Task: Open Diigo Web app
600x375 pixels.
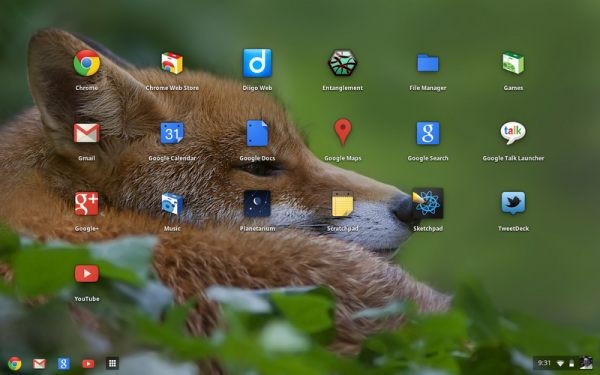Action: [x=257, y=63]
